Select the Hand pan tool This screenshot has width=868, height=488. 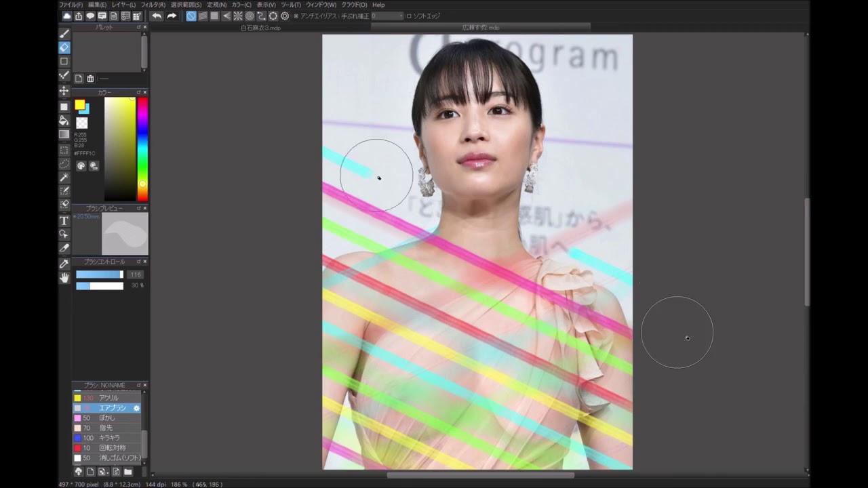64,278
